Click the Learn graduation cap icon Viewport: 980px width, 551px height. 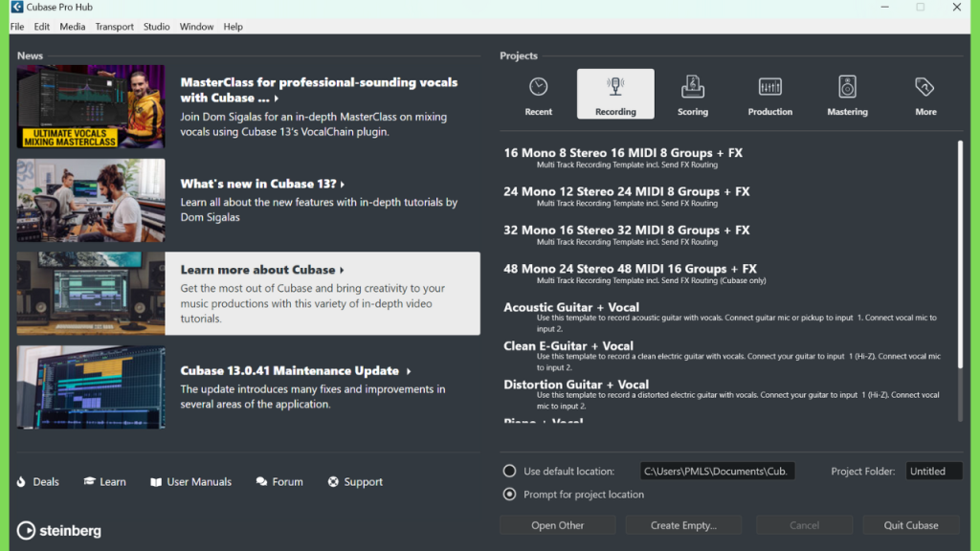tap(89, 481)
